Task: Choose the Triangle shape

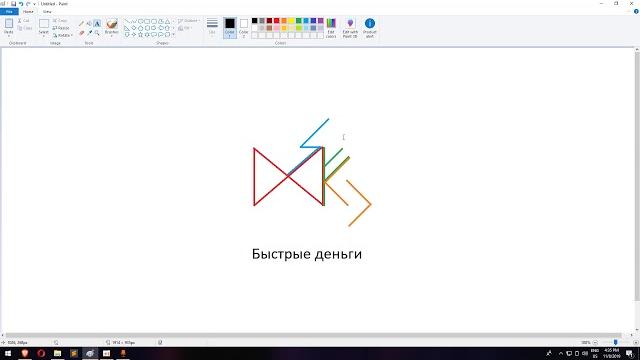Action: (x=167, y=21)
